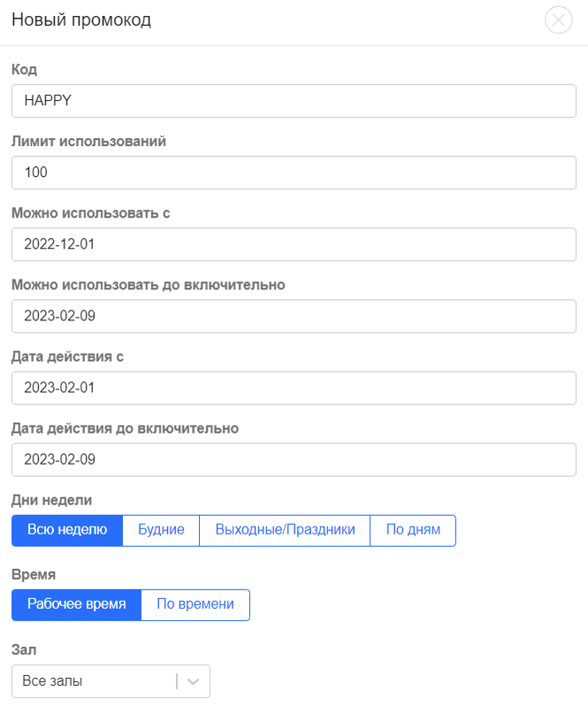
Task: Choose Будние for days of week
Action: click(x=161, y=530)
